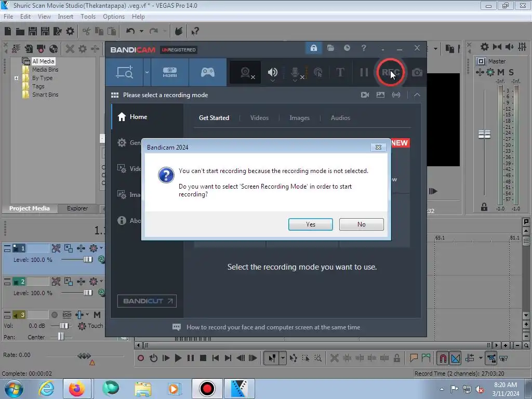Click Yes in Bandicam 2024 dialog
This screenshot has width=532, height=399.
311,224
